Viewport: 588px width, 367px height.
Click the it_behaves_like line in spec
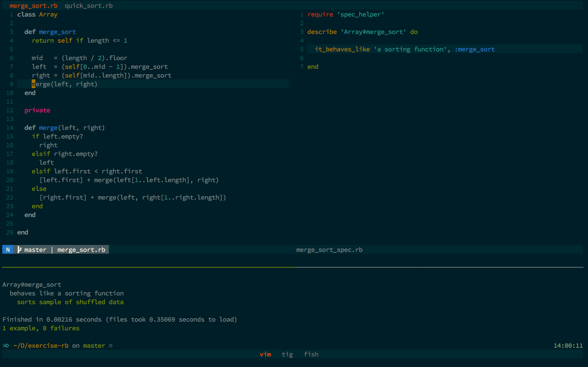[404, 49]
